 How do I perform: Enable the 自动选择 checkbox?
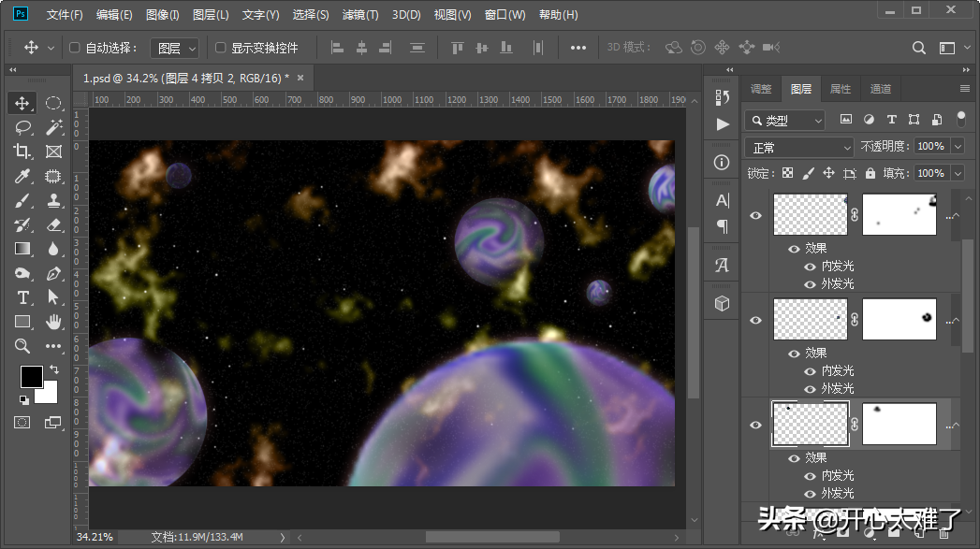[76, 48]
